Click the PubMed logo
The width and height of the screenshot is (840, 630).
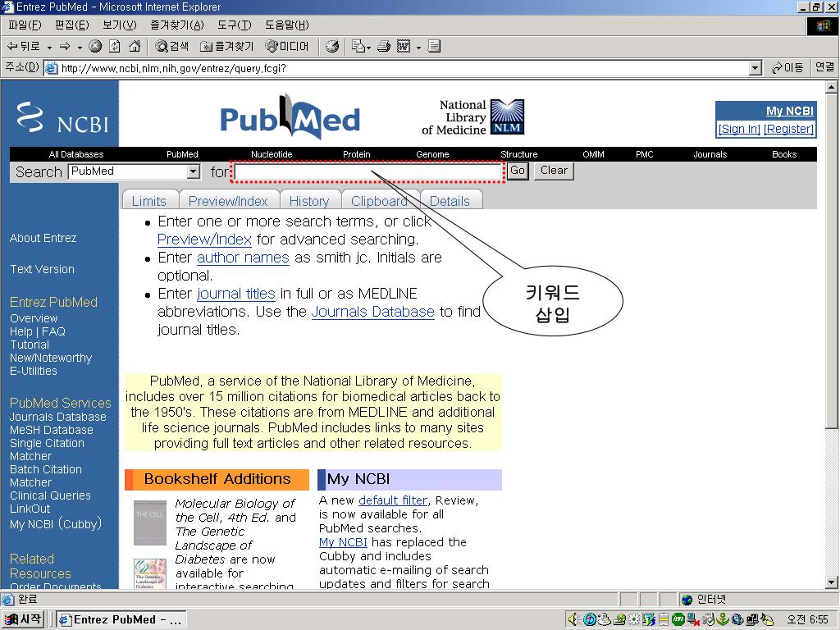click(290, 117)
